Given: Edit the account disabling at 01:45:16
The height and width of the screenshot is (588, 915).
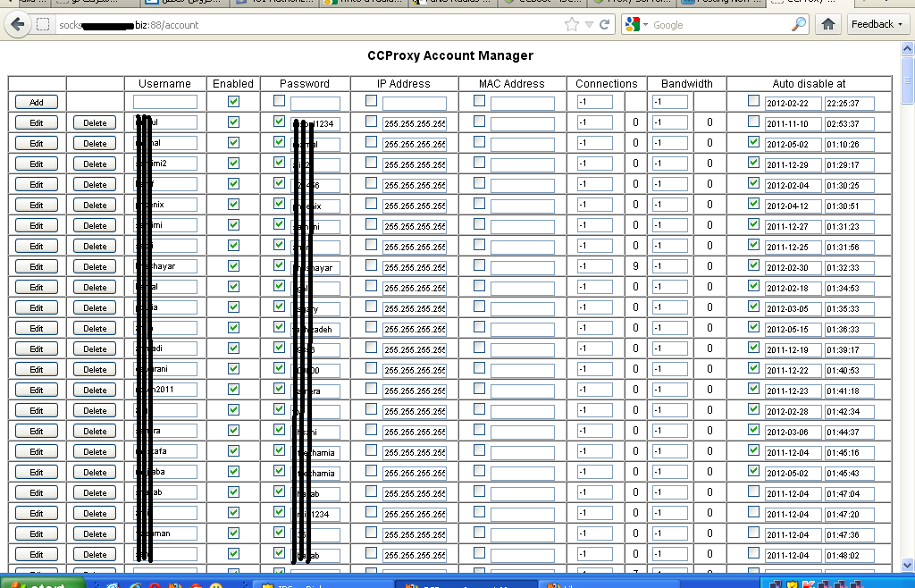Looking at the screenshot, I should [36, 451].
